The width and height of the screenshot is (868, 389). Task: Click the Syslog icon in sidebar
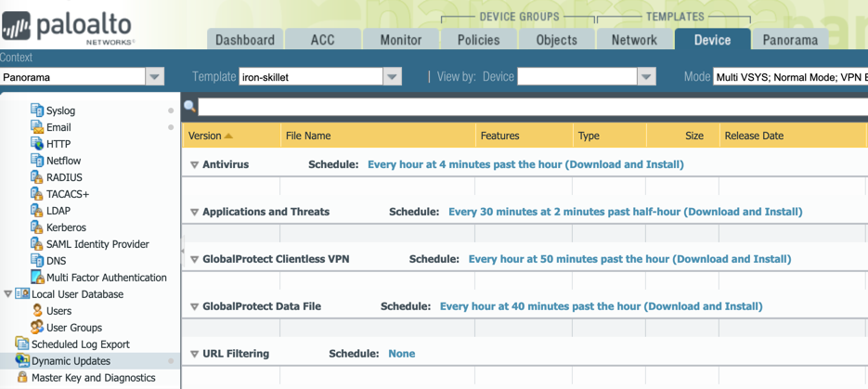pyautogui.click(x=37, y=110)
